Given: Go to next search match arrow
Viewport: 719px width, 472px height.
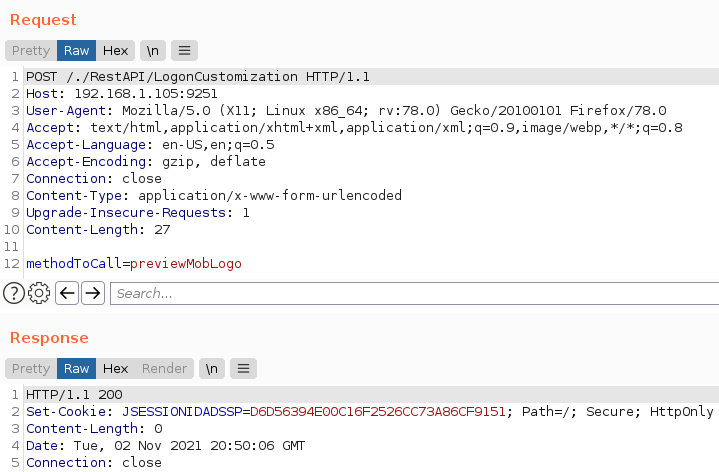Looking at the screenshot, I should pyautogui.click(x=93, y=293).
